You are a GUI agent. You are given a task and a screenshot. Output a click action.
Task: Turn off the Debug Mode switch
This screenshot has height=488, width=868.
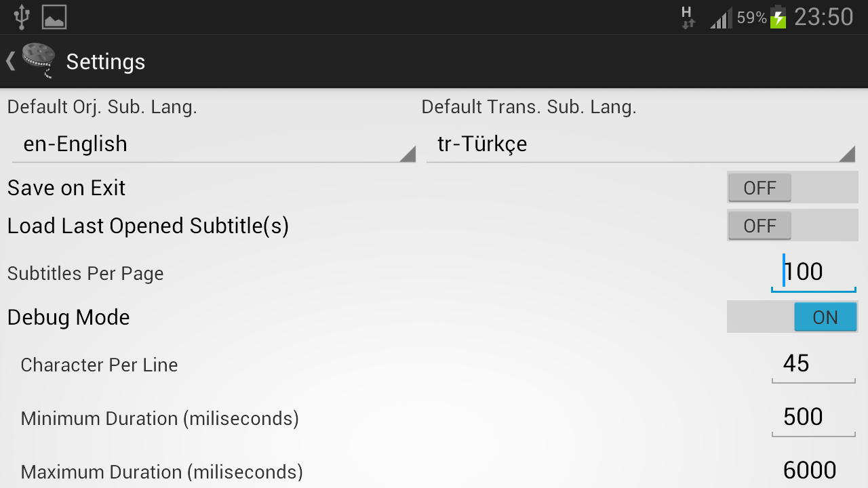pyautogui.click(x=792, y=317)
